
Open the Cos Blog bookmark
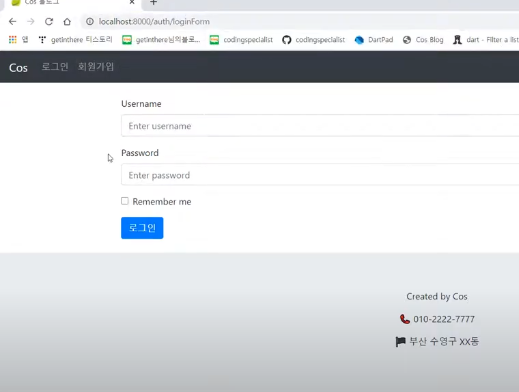[423, 40]
